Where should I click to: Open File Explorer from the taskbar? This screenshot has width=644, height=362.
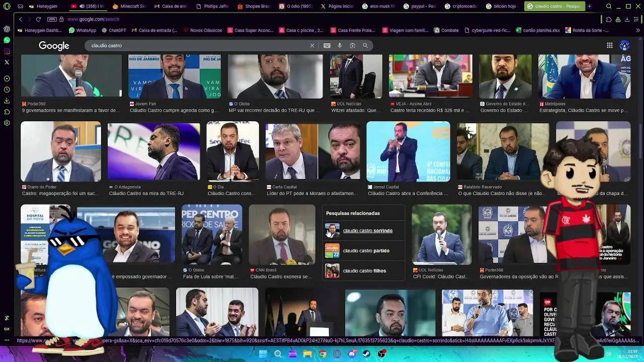pos(307,354)
